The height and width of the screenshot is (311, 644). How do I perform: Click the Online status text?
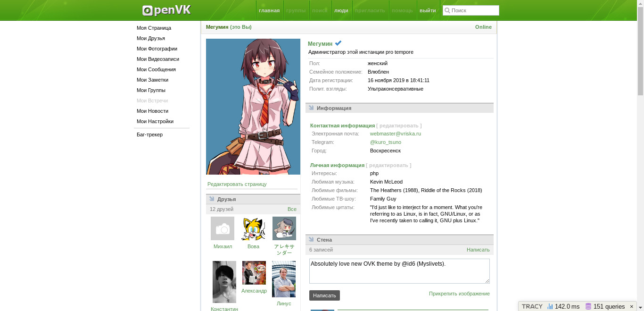coord(483,27)
